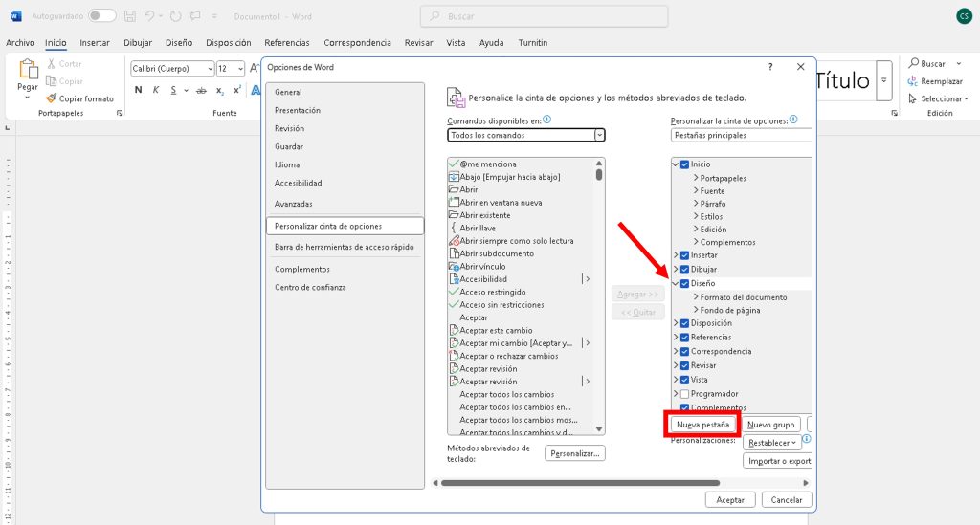Apply bold with the N icon
Viewport: 980px width, 525px height.
click(138, 90)
